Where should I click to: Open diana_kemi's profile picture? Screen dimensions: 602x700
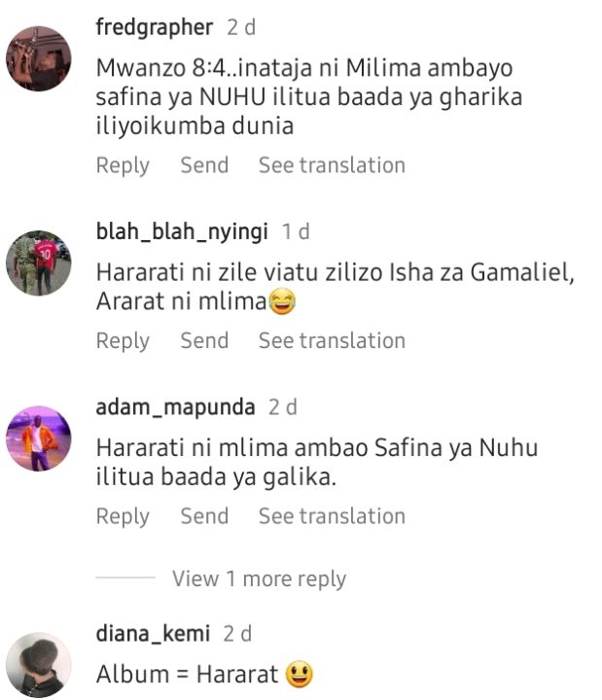(x=38, y=665)
